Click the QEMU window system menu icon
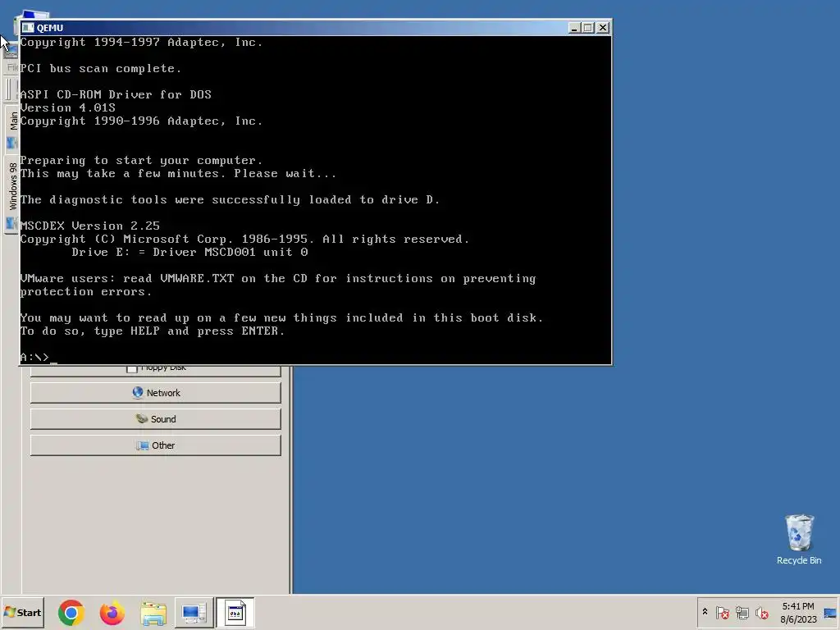Screen dimensions: 840x630 point(28,28)
